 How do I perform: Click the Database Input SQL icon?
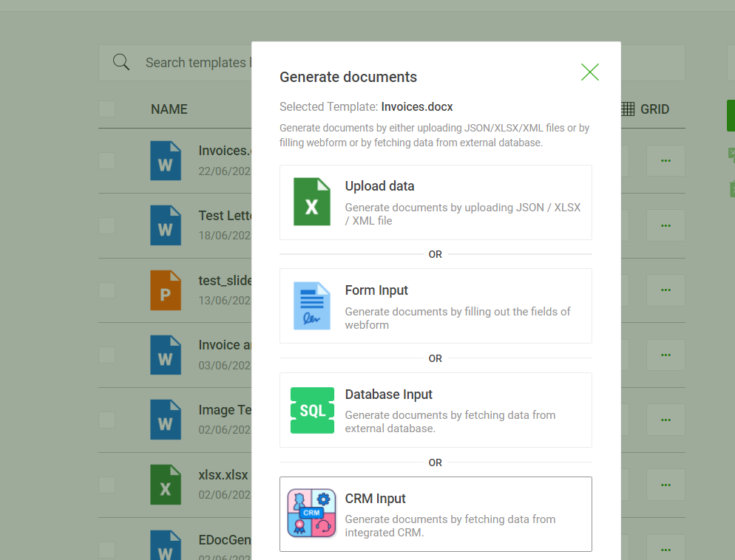[x=311, y=410]
